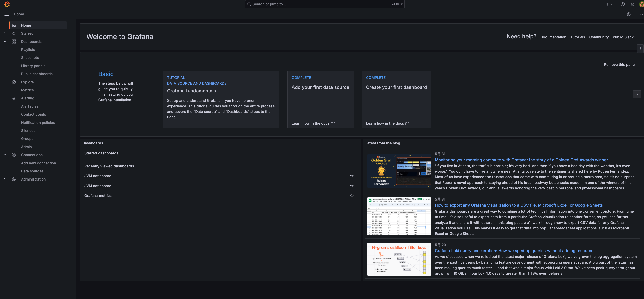
Task: Click the Dashboards grid icon in sidebar
Action: (x=14, y=42)
